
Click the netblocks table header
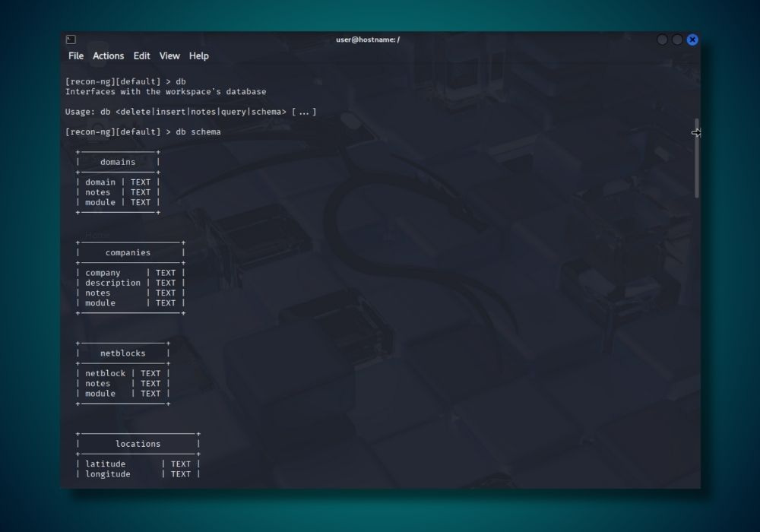tap(122, 353)
